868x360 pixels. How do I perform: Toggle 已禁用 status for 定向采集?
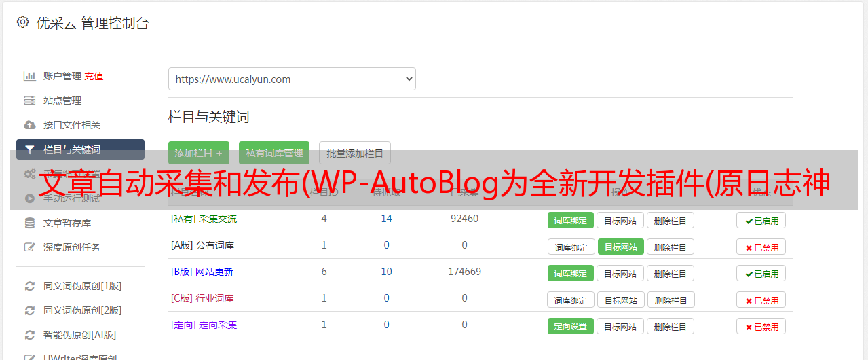click(761, 326)
